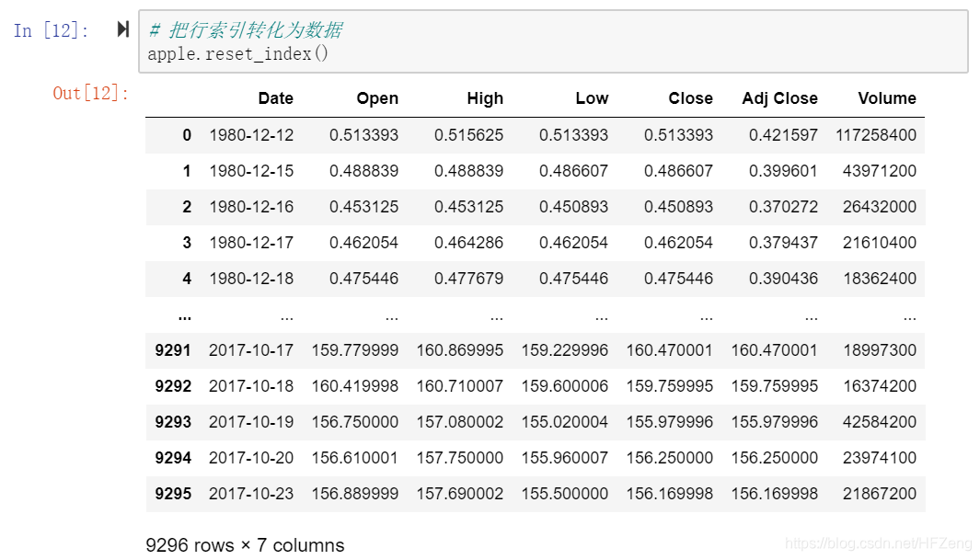Select the Low column header

click(592, 98)
